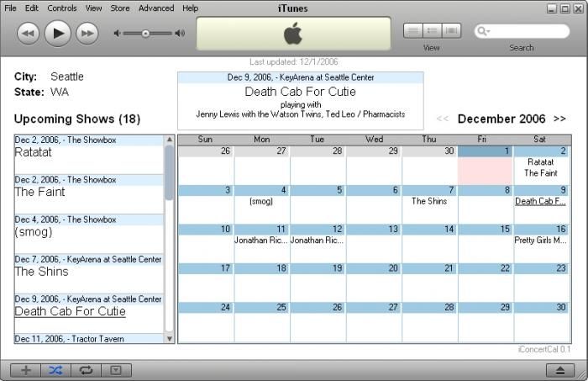Adjust the volume slider knob

coord(145,34)
